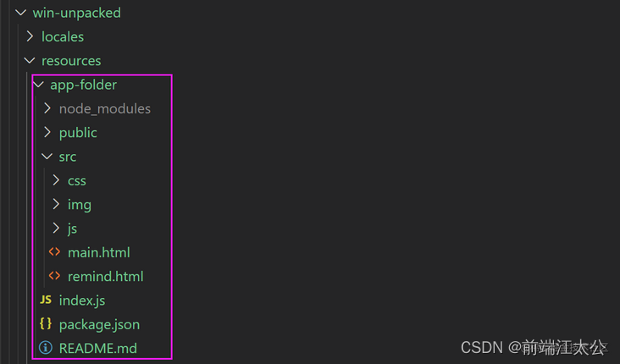Open package.json in the tree
Screen dimensions: 620x364
tap(99, 324)
